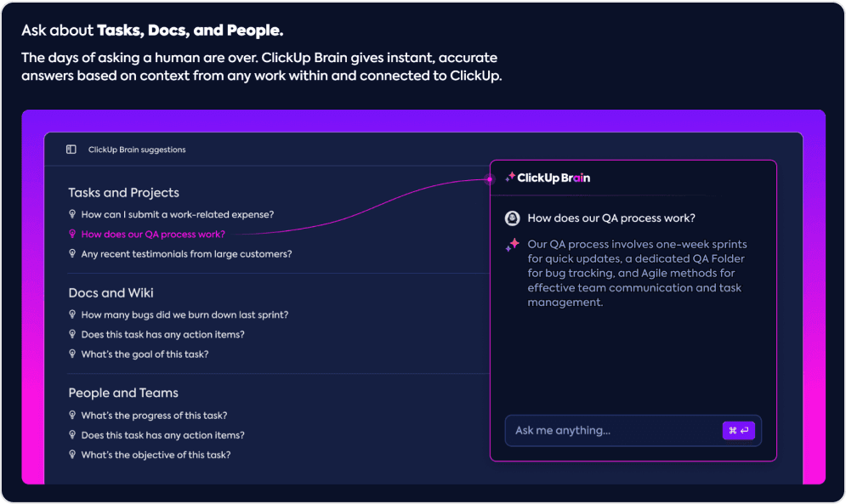846x504 pixels.
Task: Submit with the purple command-enter button
Action: click(x=738, y=430)
